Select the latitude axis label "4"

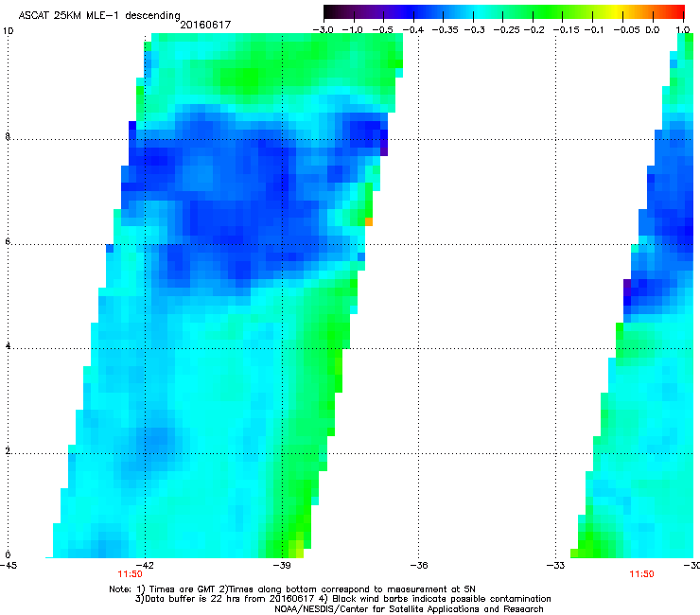pos(8,346)
